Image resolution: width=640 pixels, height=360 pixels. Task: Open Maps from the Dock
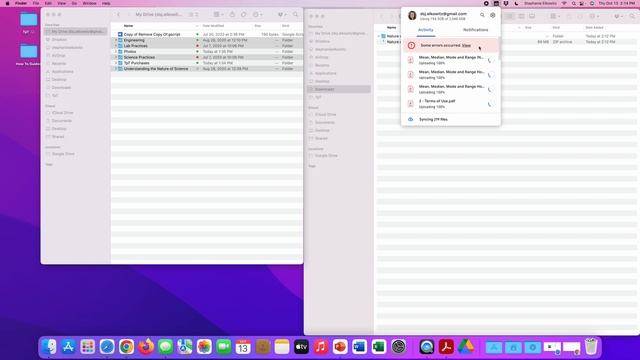coord(184,347)
